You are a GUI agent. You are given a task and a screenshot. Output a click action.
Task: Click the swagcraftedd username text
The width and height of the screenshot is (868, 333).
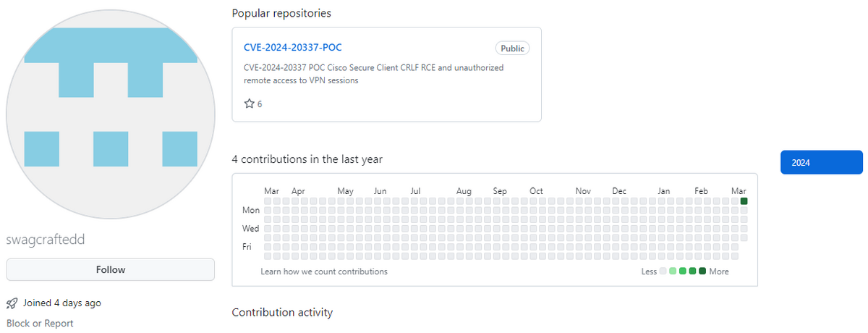tap(50, 240)
